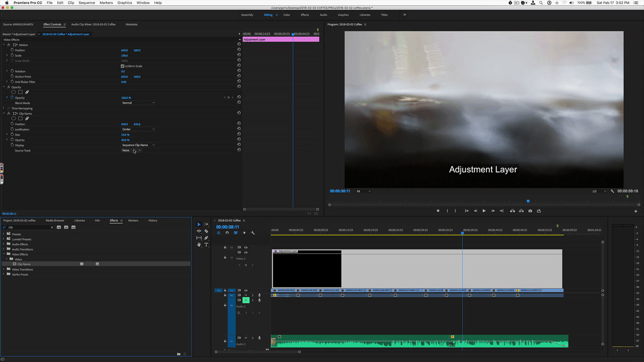
Task: Select the Ripple Edit tool
Action: [199, 231]
